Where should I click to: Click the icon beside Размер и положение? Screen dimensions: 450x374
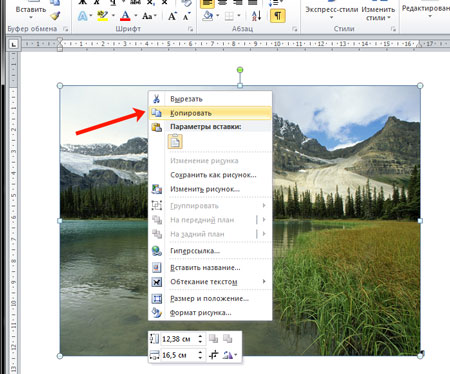pyautogui.click(x=157, y=298)
